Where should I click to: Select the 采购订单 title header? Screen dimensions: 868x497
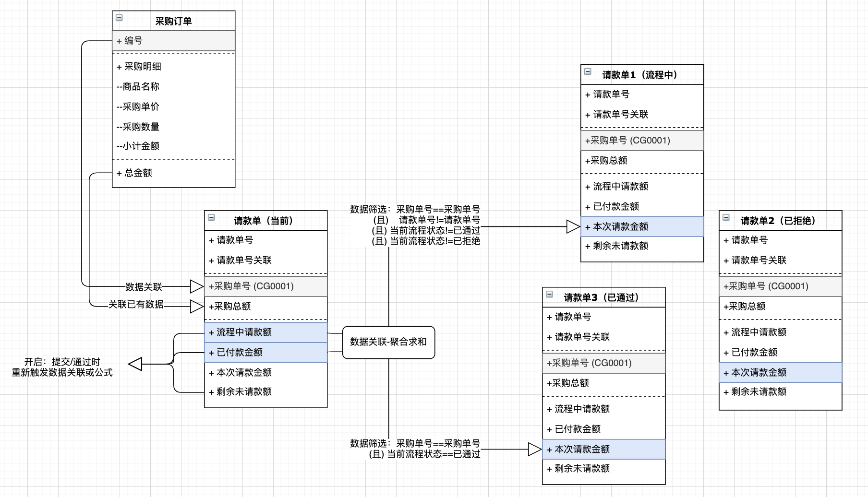pyautogui.click(x=174, y=21)
